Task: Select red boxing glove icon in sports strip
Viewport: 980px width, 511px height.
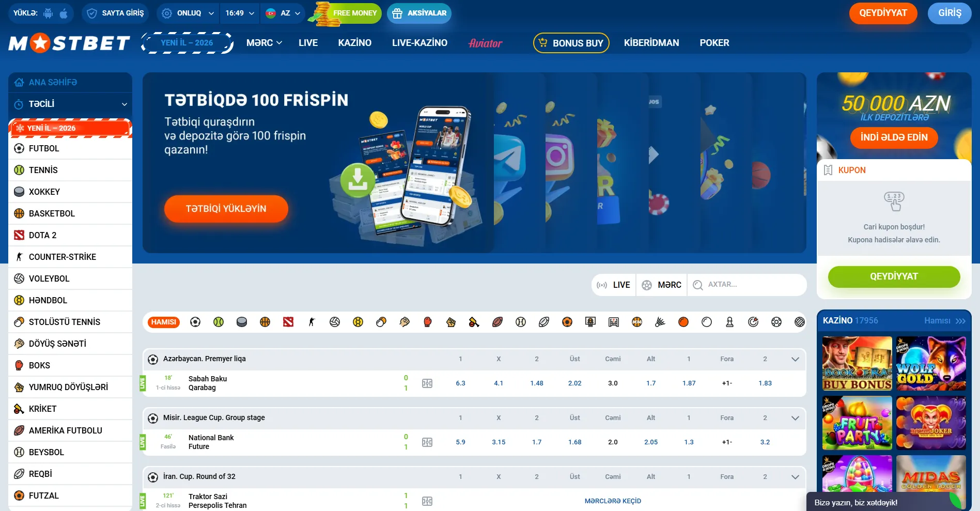Action: (x=428, y=322)
